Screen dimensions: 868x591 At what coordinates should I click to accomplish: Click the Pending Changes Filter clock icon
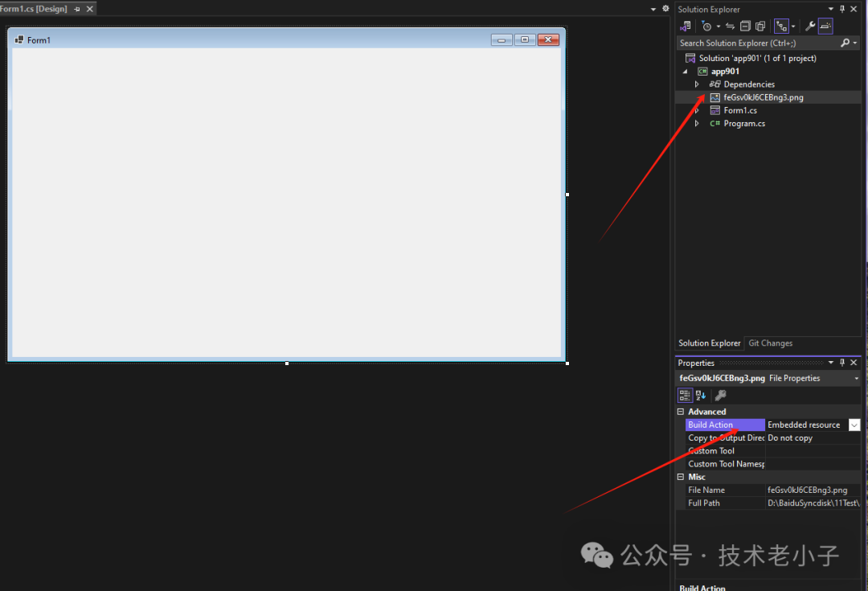pos(706,27)
